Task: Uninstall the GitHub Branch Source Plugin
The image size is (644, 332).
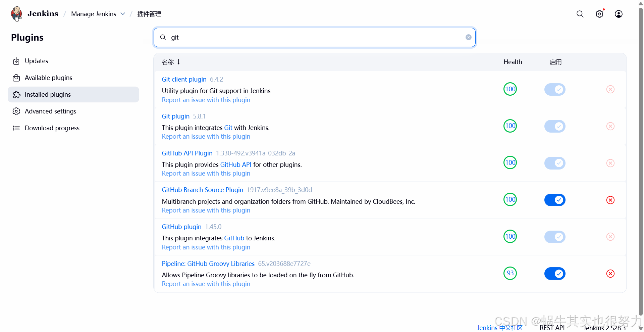Action: pyautogui.click(x=610, y=200)
